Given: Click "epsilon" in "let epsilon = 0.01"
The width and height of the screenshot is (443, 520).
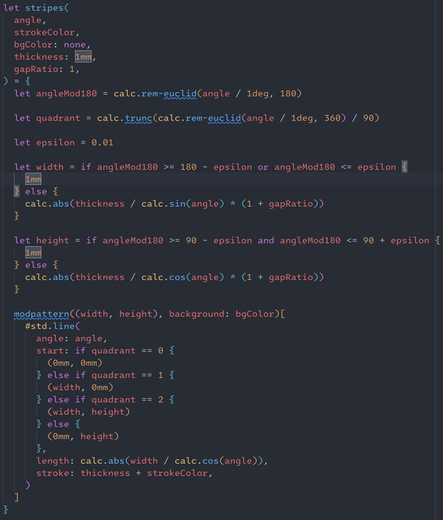Looking at the screenshot, I should (x=55, y=143).
